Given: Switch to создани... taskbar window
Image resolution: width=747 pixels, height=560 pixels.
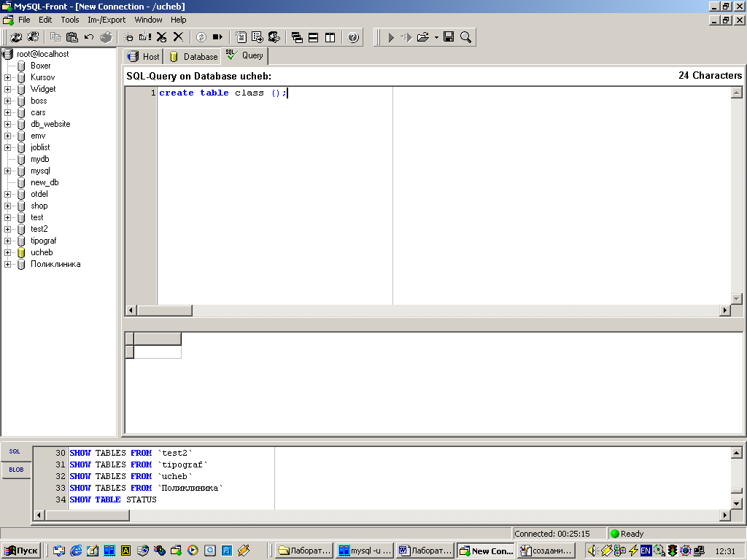Looking at the screenshot, I should click(x=546, y=551).
